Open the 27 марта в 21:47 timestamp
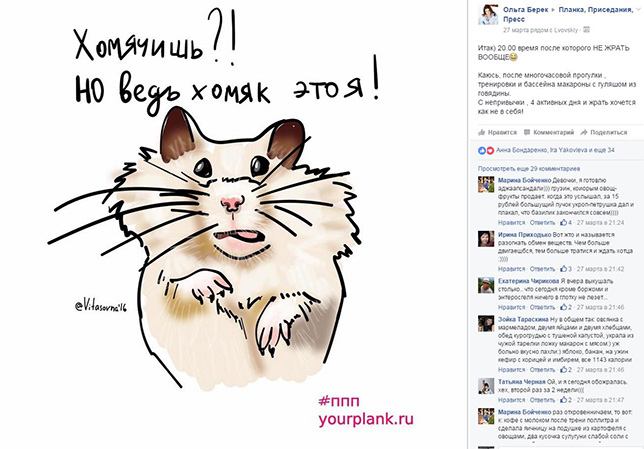Viewport: 644px width, 449px height. coord(600,400)
